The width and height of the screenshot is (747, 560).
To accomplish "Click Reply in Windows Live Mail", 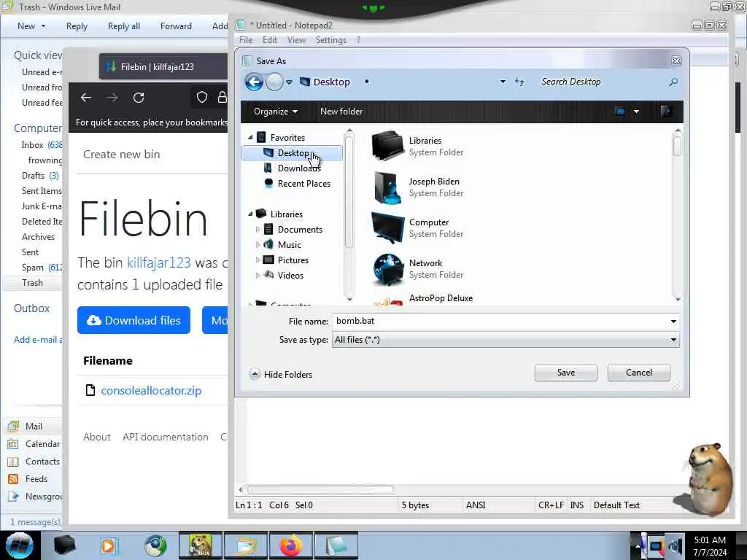I will [77, 26].
